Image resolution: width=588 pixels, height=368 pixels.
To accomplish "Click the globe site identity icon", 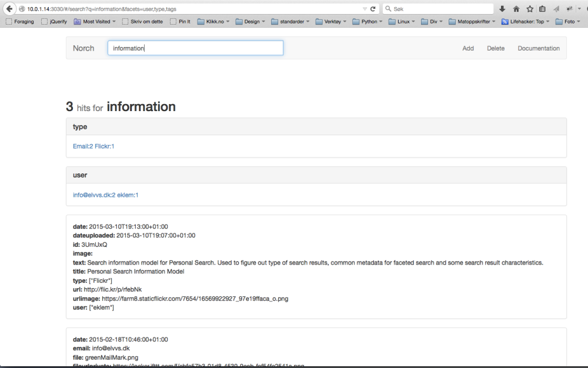I will point(22,9).
